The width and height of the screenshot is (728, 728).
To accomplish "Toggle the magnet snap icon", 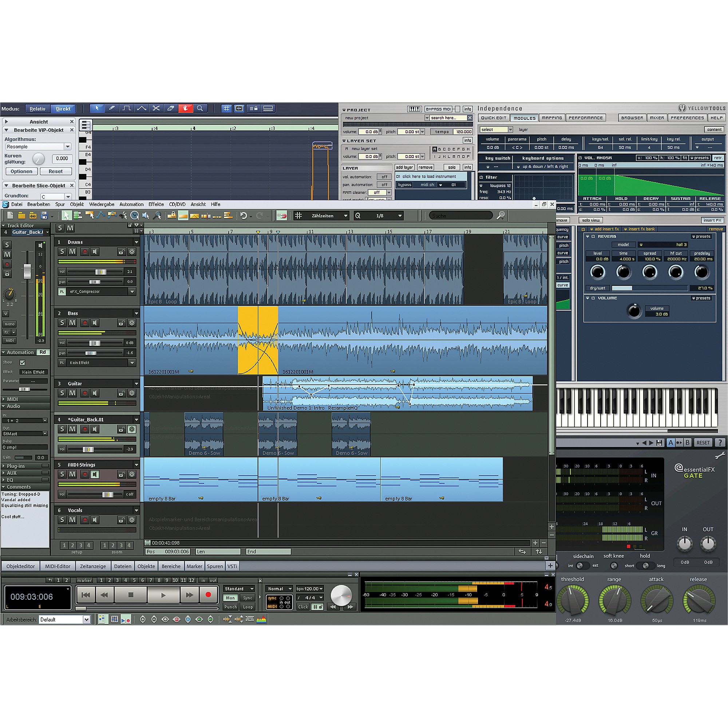I will [x=281, y=215].
